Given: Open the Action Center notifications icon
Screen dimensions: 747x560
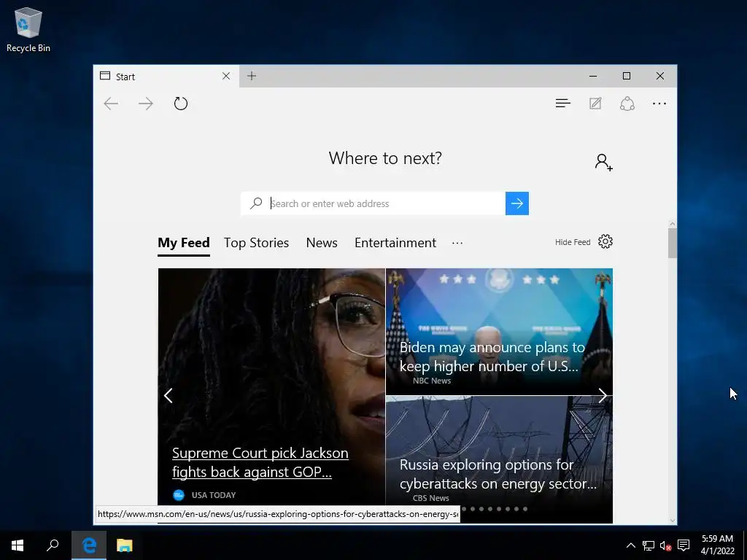Looking at the screenshot, I should click(x=684, y=545).
